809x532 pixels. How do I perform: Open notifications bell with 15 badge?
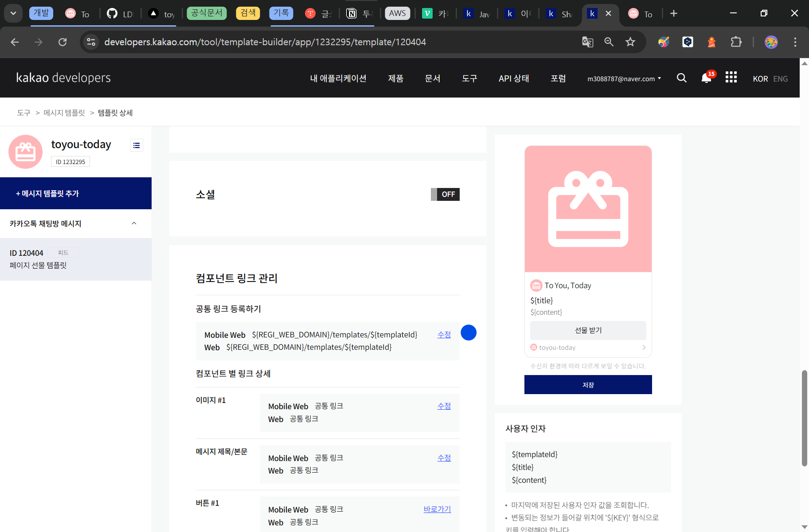(707, 78)
